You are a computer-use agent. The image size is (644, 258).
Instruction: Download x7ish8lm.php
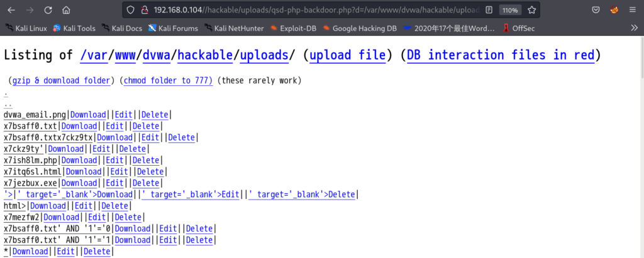point(79,160)
